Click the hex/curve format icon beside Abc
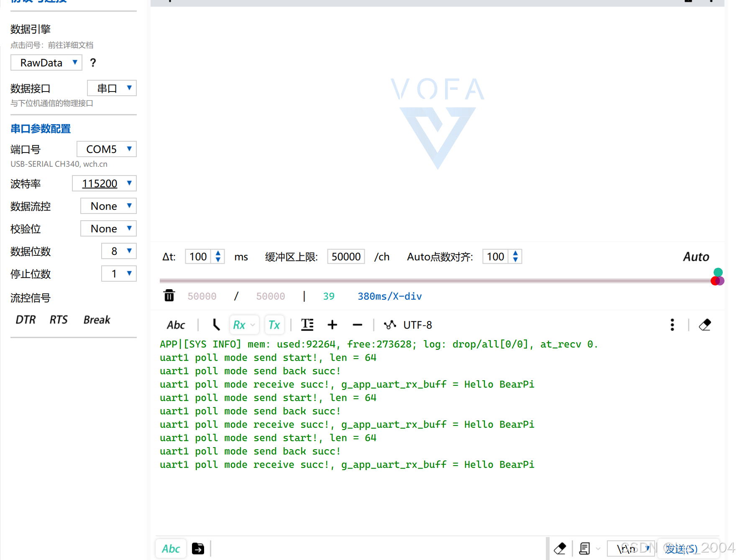Image resolution: width=737 pixels, height=560 pixels. pyautogui.click(x=215, y=325)
